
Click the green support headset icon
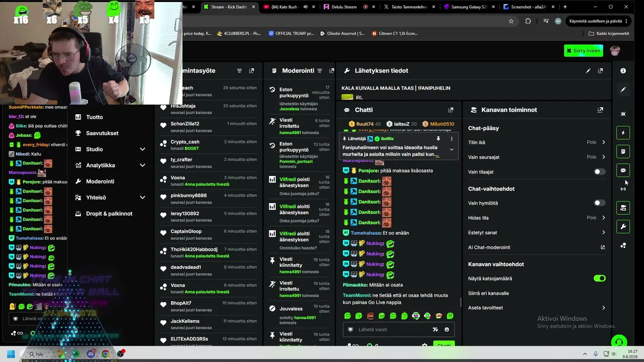619,342
